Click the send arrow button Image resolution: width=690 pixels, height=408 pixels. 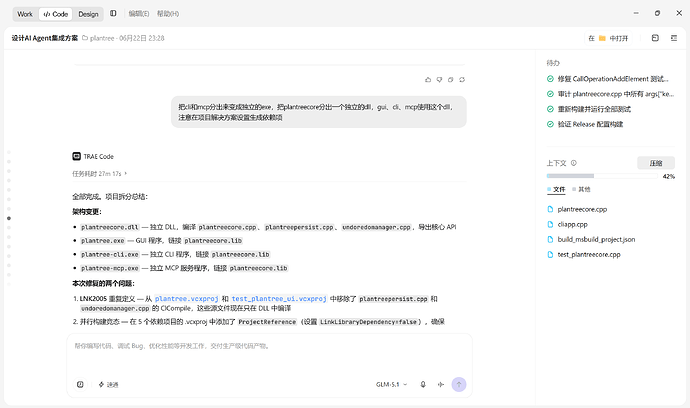(459, 384)
